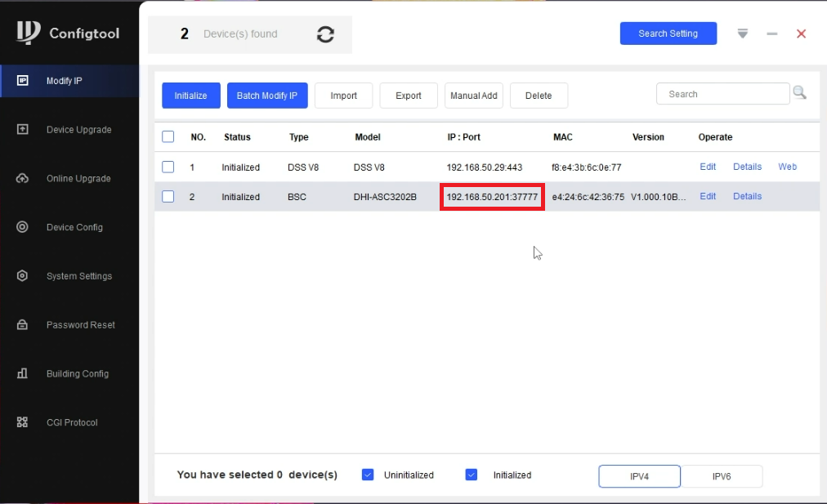Open the System Settings section
The width and height of the screenshot is (827, 504).
coord(69,276)
